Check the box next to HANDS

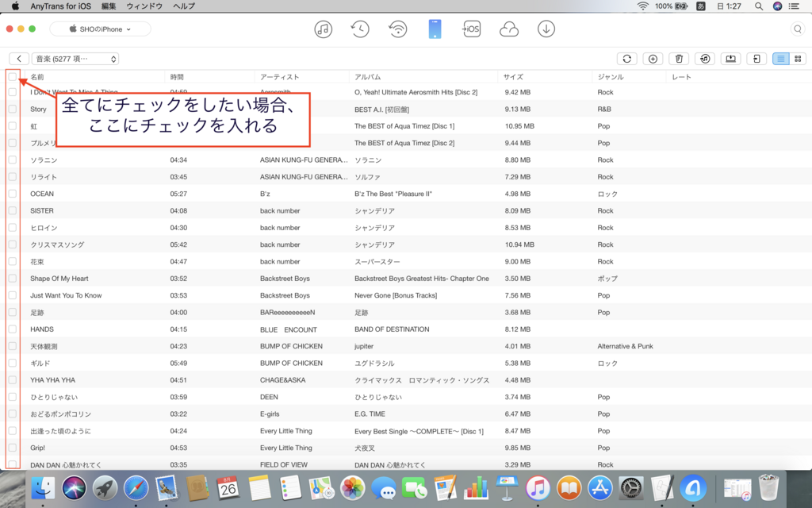click(13, 329)
